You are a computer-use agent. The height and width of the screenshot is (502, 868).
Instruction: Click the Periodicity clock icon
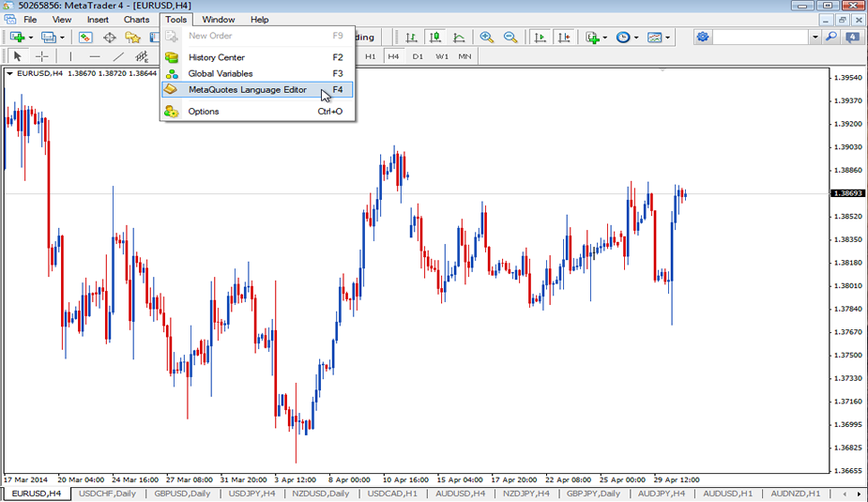pos(623,38)
